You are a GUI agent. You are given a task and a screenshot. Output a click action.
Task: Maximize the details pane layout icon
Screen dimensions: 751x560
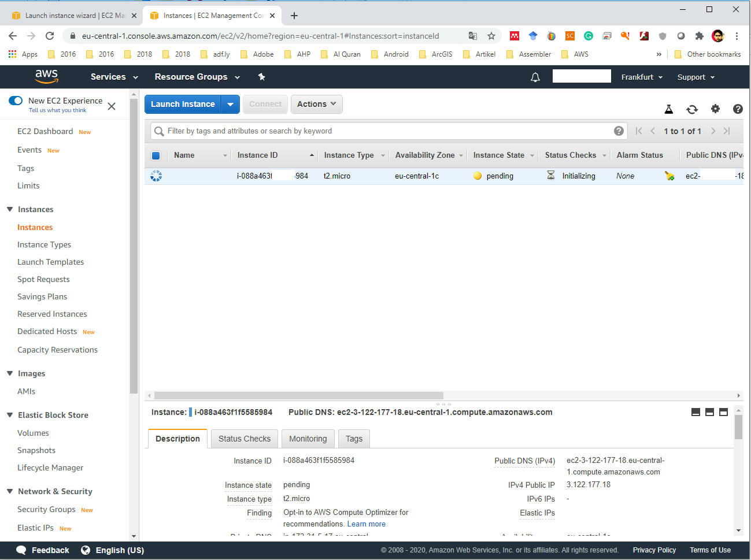tap(723, 412)
